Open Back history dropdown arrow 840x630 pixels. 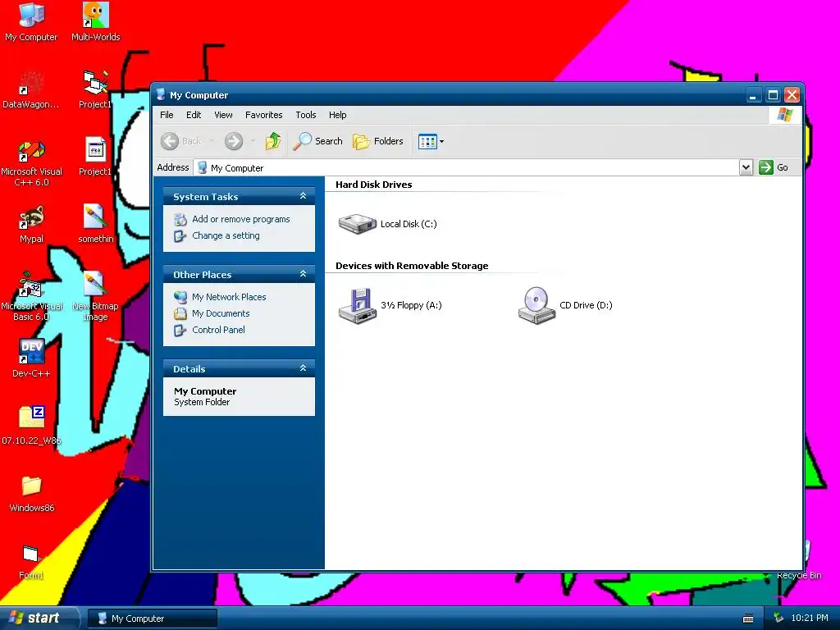point(211,141)
